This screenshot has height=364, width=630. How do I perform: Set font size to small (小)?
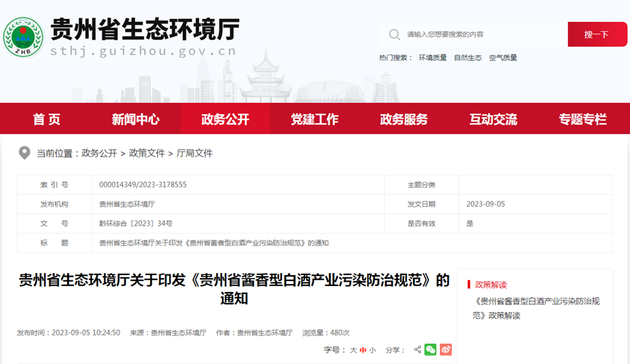[372, 350]
